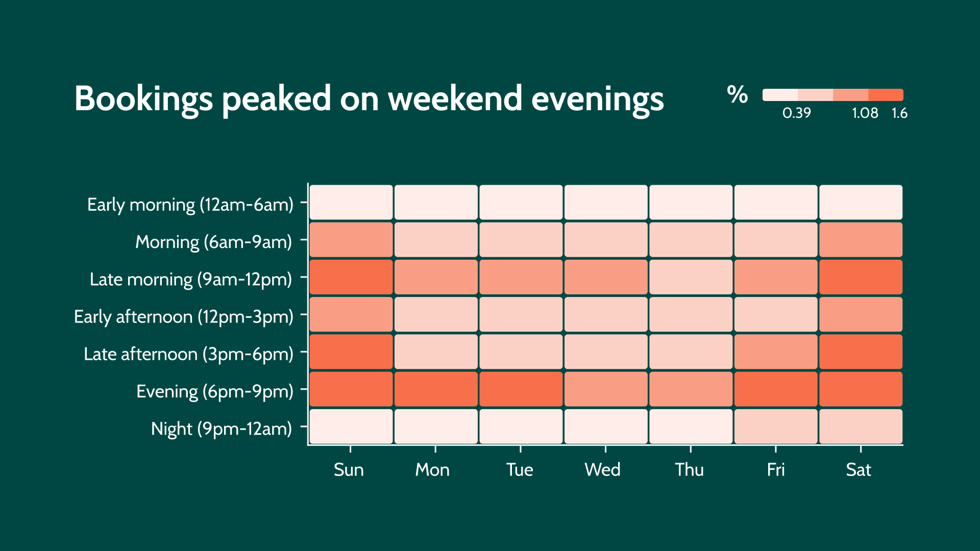Image resolution: width=980 pixels, height=551 pixels.
Task: Select the darkest legend color segment
Action: pos(886,95)
